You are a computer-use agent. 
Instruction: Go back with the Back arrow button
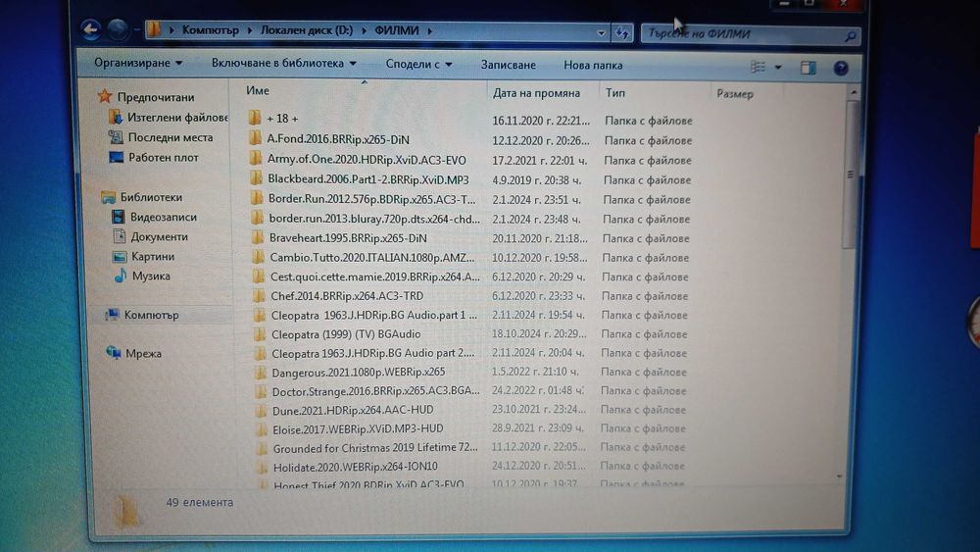[90, 29]
